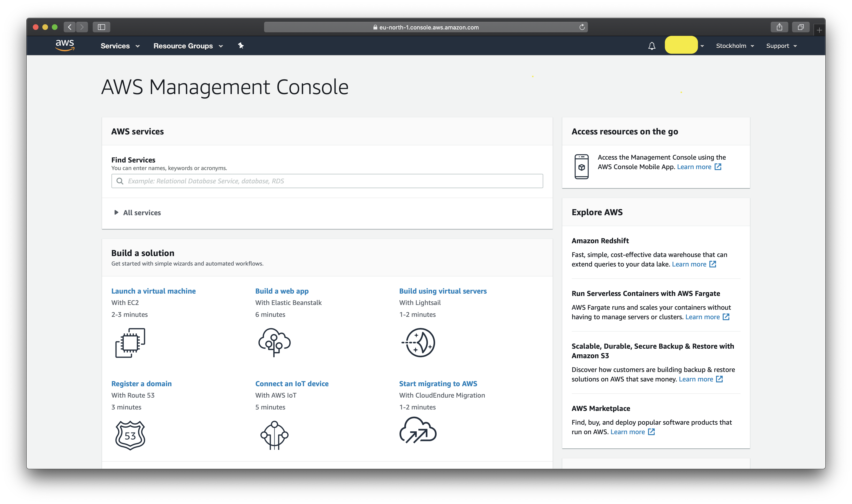Viewport: 852px width, 504px height.
Task: Open Build a web app link
Action: (x=282, y=291)
